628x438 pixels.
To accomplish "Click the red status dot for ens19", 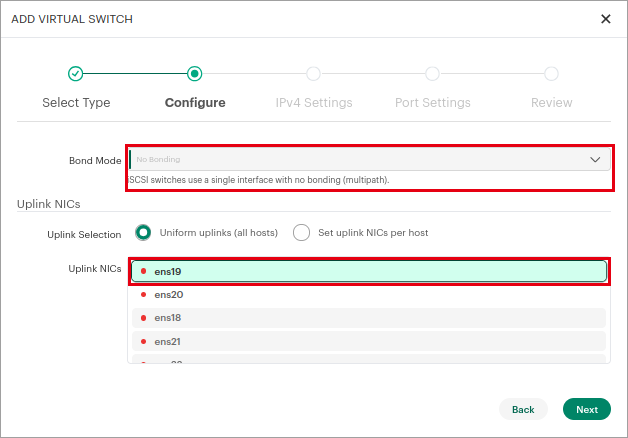I will pos(143,271).
